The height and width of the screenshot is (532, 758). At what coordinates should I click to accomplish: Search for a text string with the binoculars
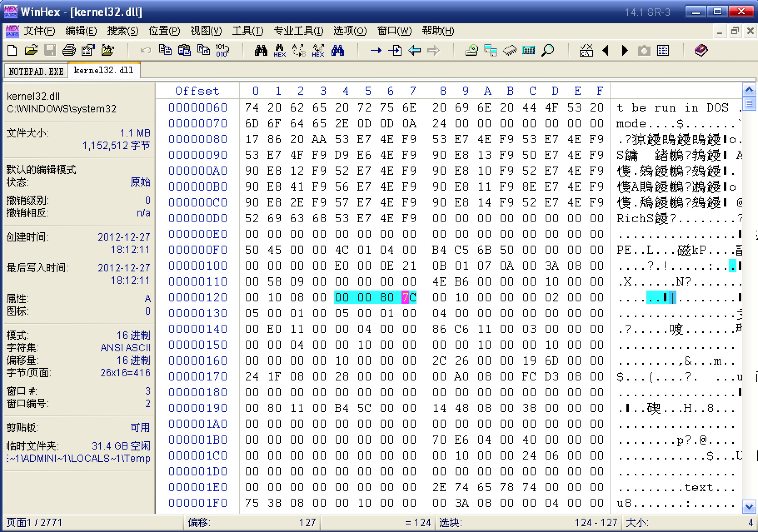(x=260, y=50)
